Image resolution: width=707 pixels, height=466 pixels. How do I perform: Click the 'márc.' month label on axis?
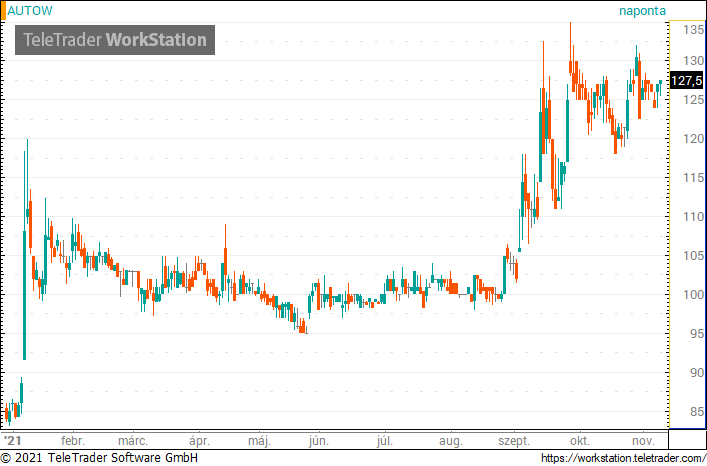tap(133, 441)
